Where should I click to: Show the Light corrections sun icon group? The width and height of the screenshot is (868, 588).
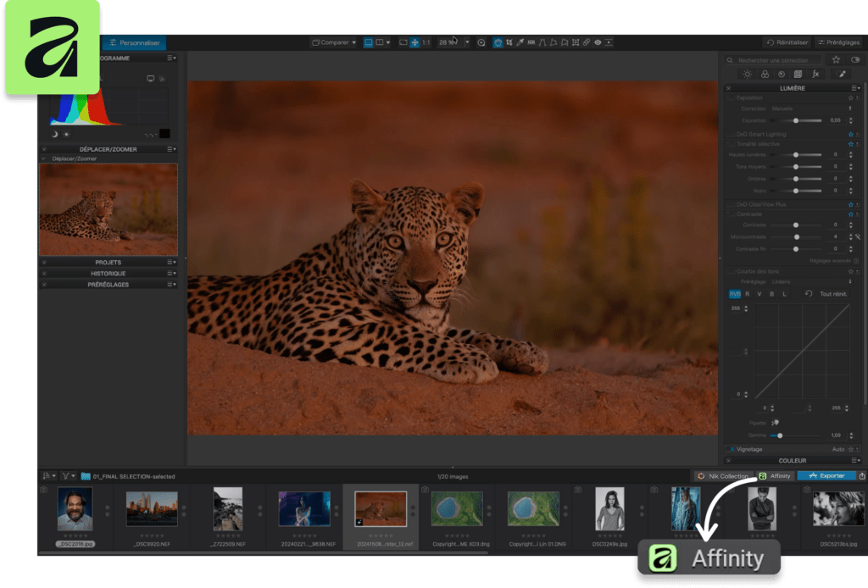[x=748, y=74]
